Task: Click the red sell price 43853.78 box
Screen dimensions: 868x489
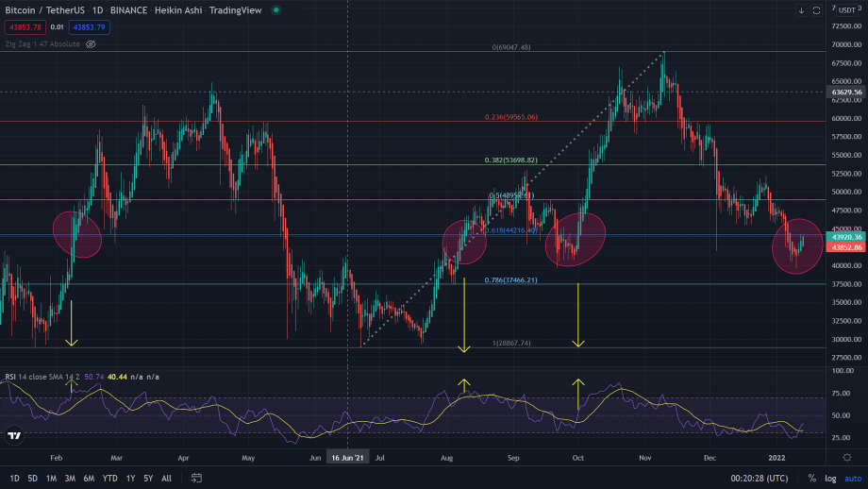Action: coord(25,27)
